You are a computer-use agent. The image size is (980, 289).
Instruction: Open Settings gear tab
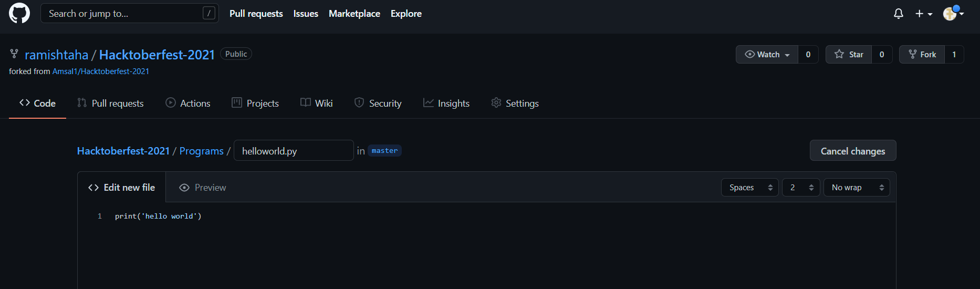click(515, 104)
